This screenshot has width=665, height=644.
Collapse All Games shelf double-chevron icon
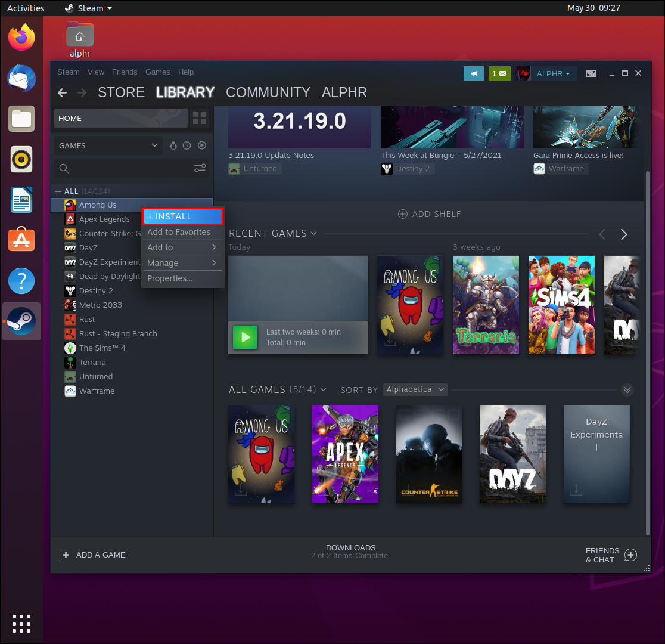[627, 390]
